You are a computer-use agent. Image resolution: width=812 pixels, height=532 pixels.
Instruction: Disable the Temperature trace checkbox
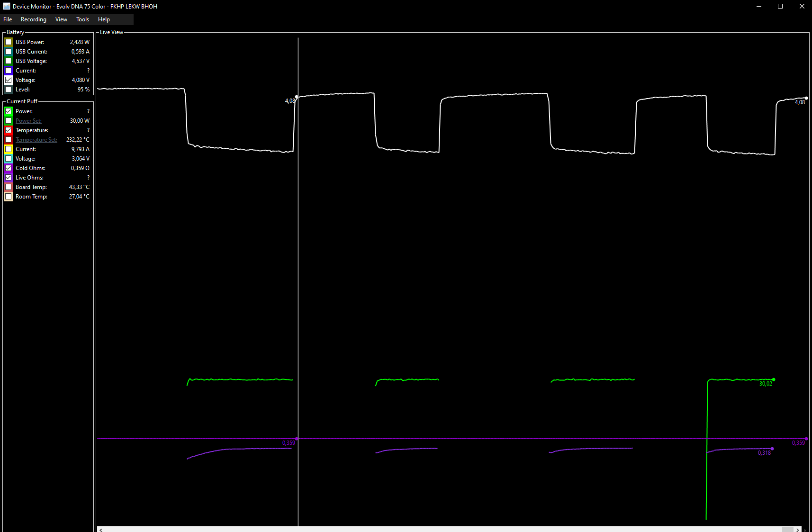(9, 130)
